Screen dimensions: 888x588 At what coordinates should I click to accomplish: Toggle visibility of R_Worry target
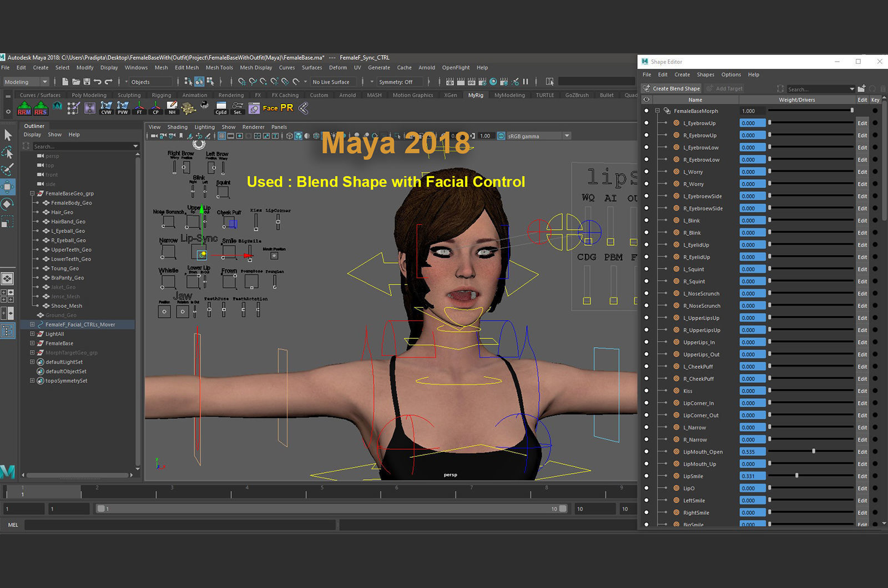coord(646,184)
